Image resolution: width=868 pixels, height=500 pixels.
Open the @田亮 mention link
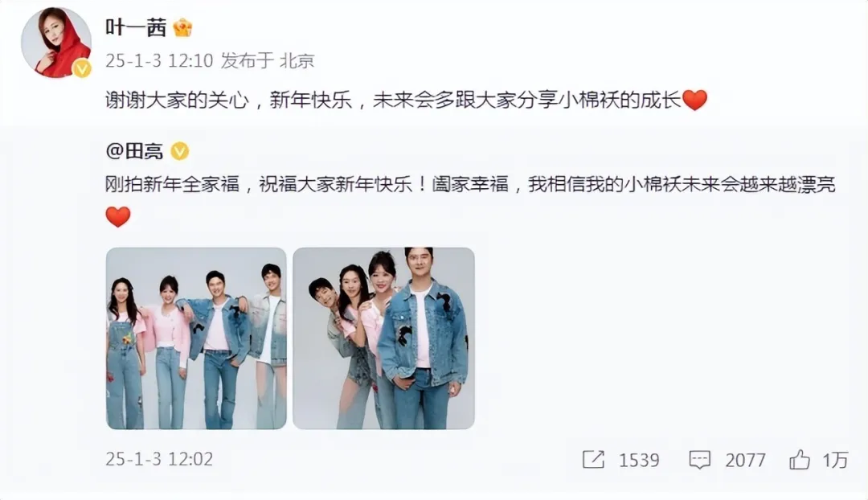point(134,150)
